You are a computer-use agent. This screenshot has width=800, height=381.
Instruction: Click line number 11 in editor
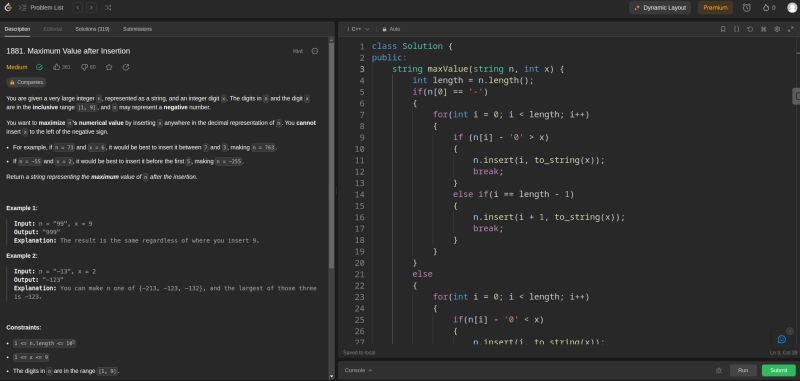pyautogui.click(x=359, y=160)
